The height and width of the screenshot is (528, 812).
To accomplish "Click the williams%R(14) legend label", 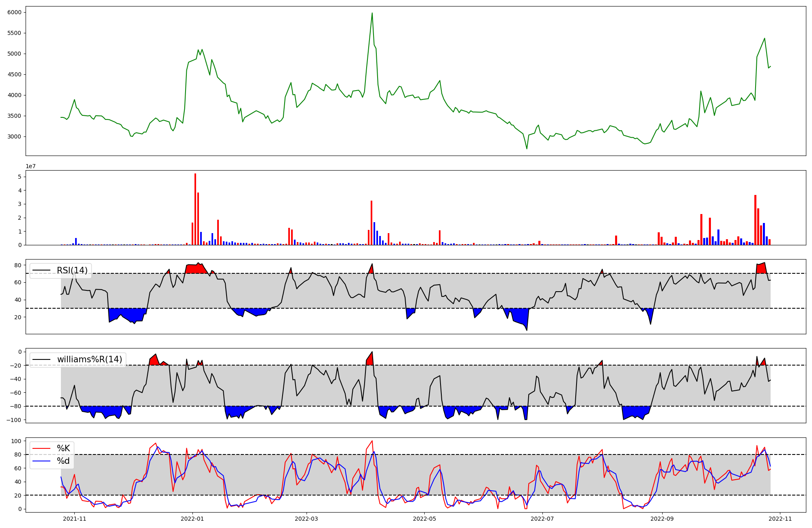I will pyautogui.click(x=89, y=359).
